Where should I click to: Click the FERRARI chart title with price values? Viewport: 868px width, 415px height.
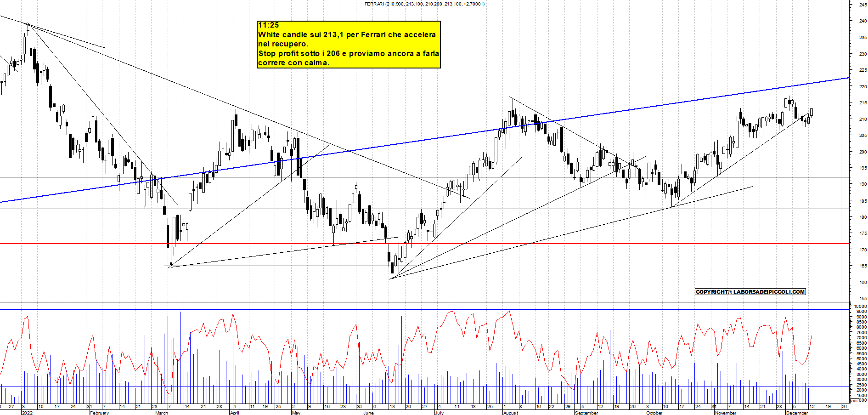[424, 4]
